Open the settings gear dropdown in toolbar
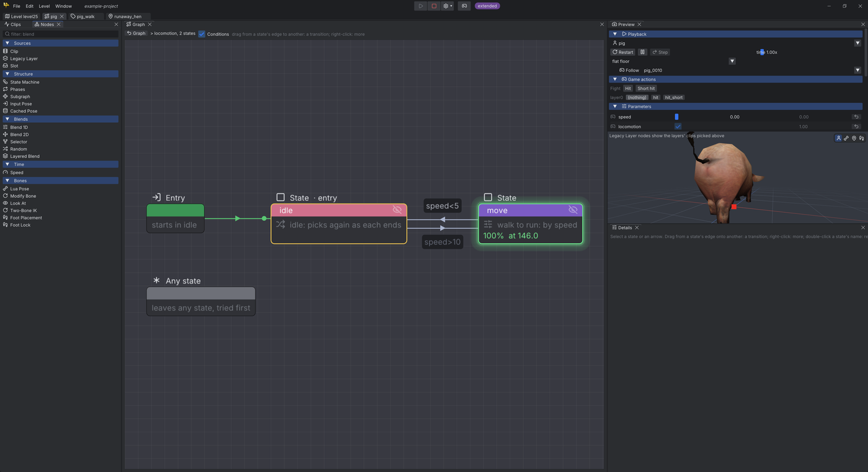The height and width of the screenshot is (472, 868). pos(448,6)
